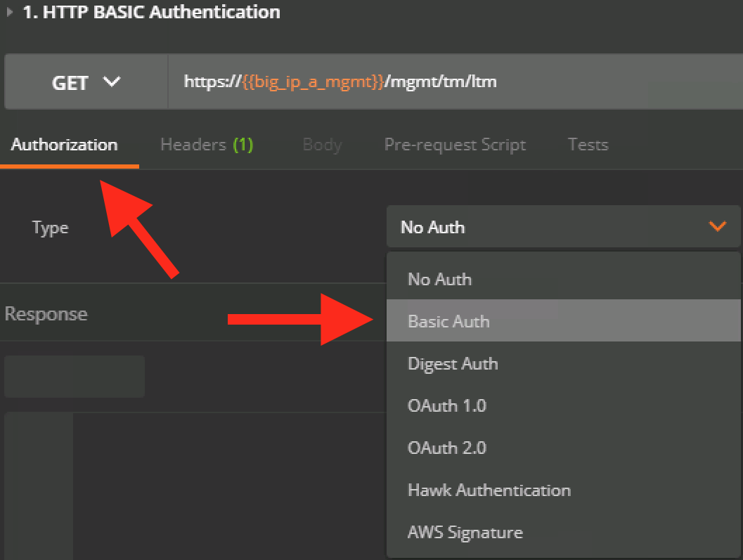The width and height of the screenshot is (743, 560).
Task: Open the Tests tab
Action: pos(588,145)
